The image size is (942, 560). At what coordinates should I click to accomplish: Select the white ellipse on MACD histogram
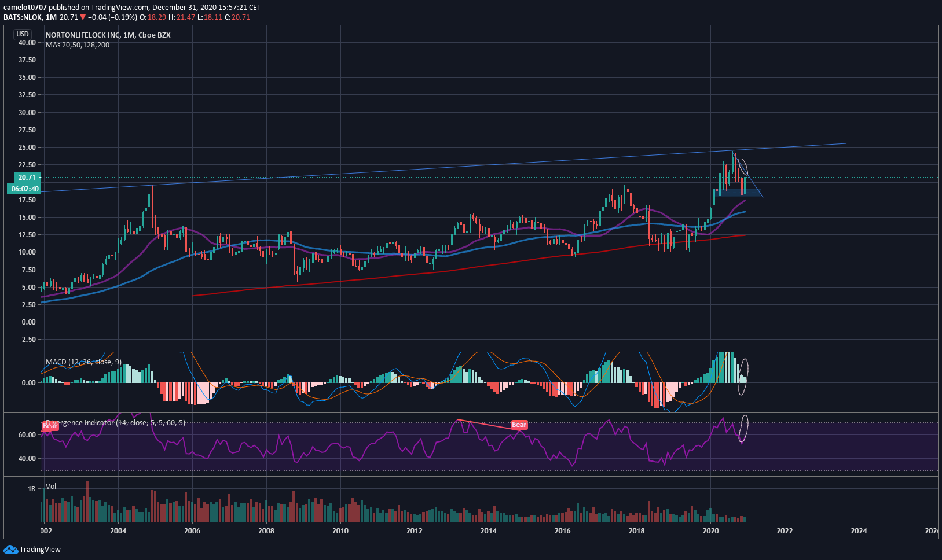coord(743,377)
